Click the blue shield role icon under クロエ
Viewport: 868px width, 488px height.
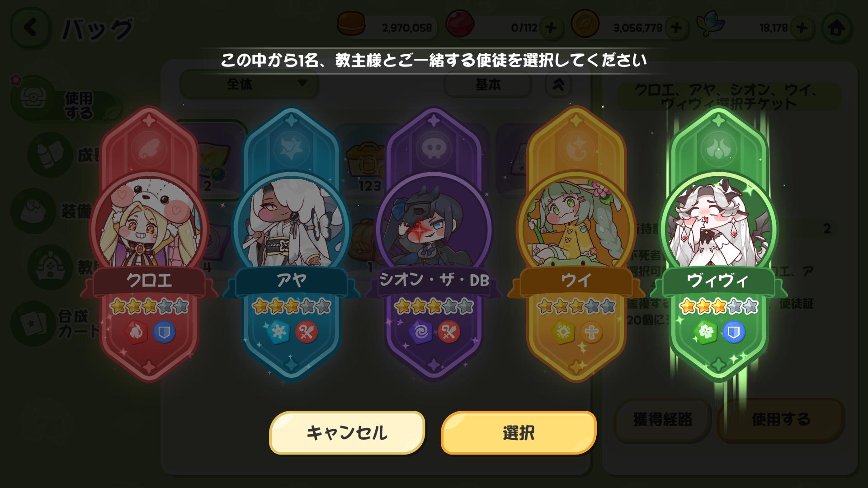tap(164, 332)
